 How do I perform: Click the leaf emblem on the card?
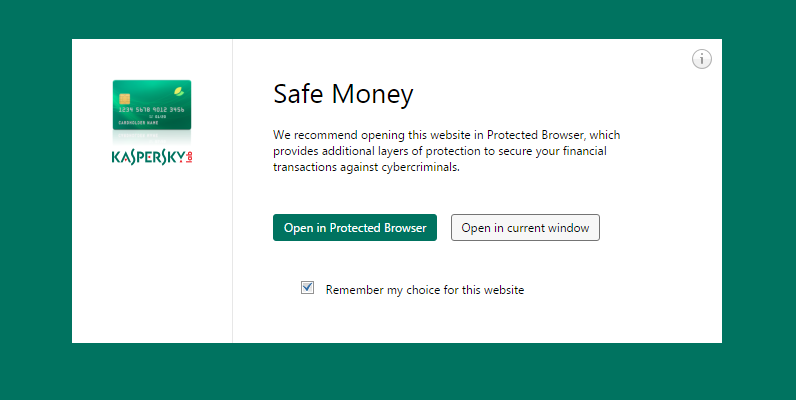[x=177, y=90]
